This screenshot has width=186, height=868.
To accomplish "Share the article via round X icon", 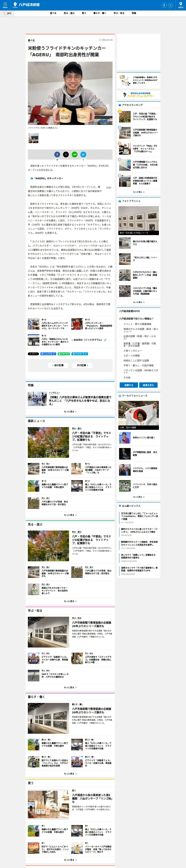I will (x=66, y=154).
